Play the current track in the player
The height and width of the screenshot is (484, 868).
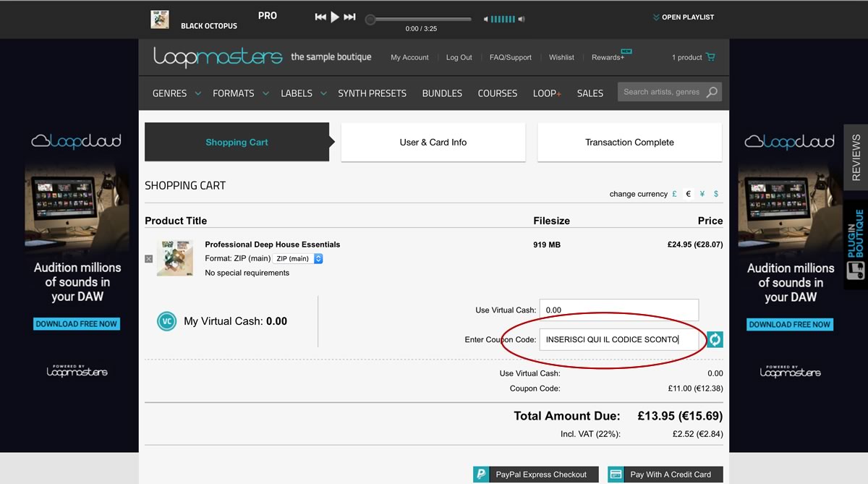(x=335, y=17)
